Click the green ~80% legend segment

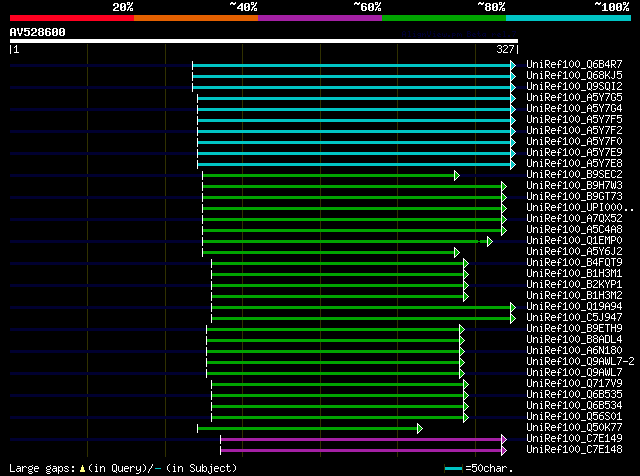444,18
